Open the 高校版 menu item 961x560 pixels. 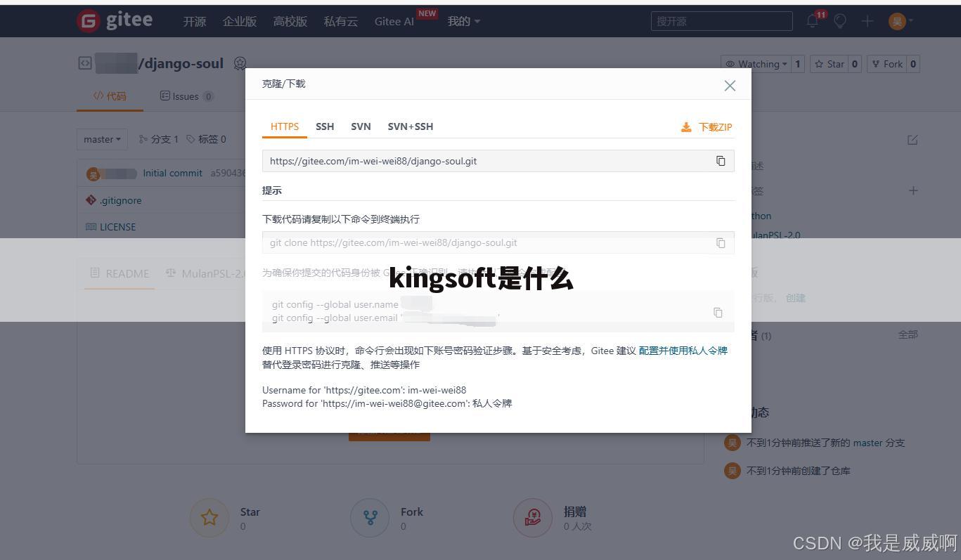pos(290,21)
